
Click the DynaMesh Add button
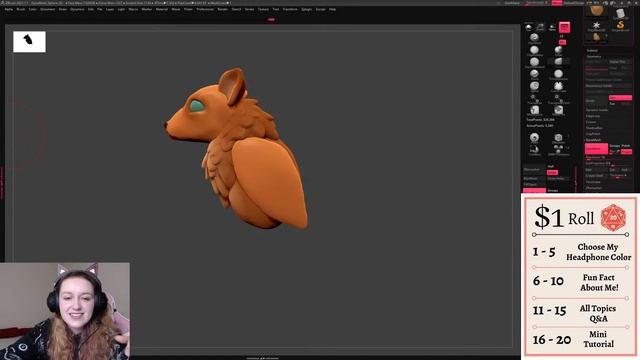coord(596,170)
